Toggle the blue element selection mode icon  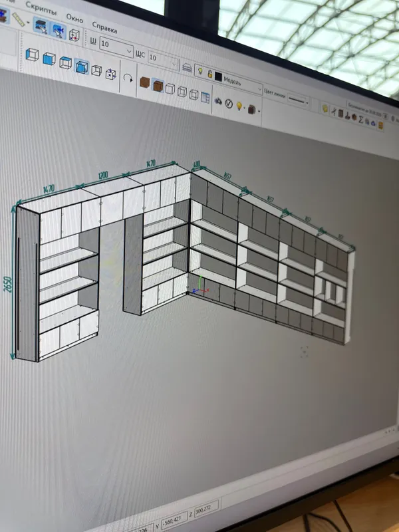pyautogui.click(x=59, y=31)
